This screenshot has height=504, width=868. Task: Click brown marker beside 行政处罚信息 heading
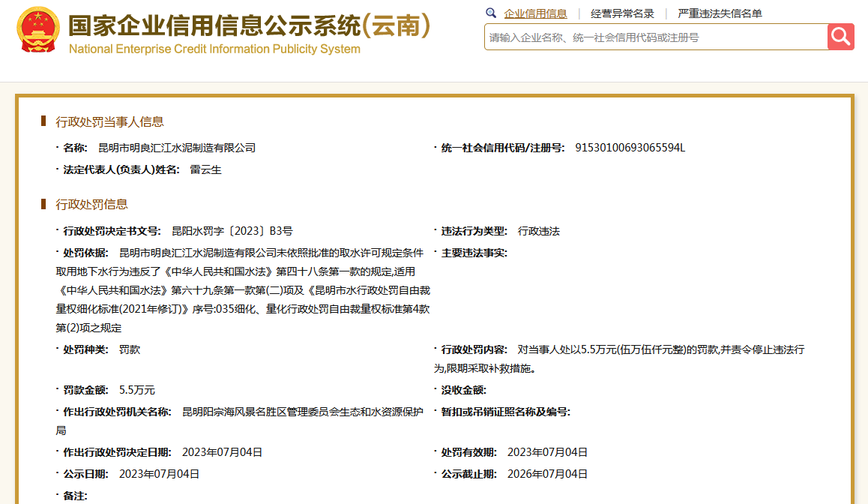pos(43,204)
